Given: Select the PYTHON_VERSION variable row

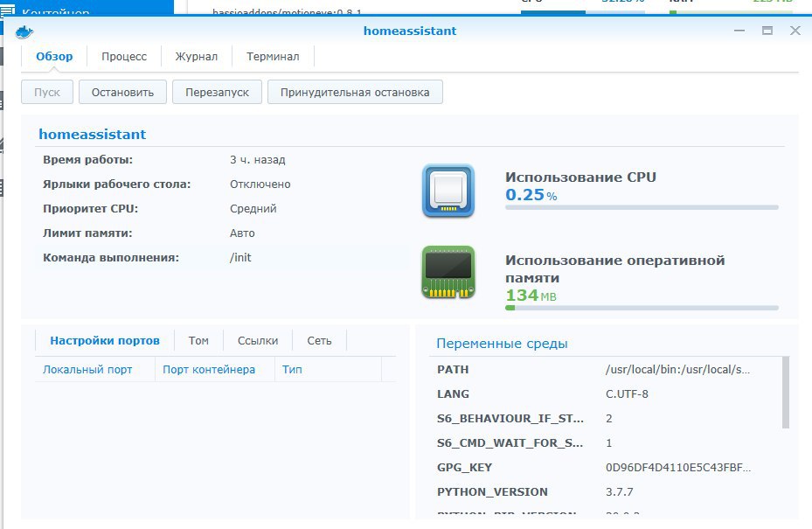Looking at the screenshot, I should click(x=606, y=491).
